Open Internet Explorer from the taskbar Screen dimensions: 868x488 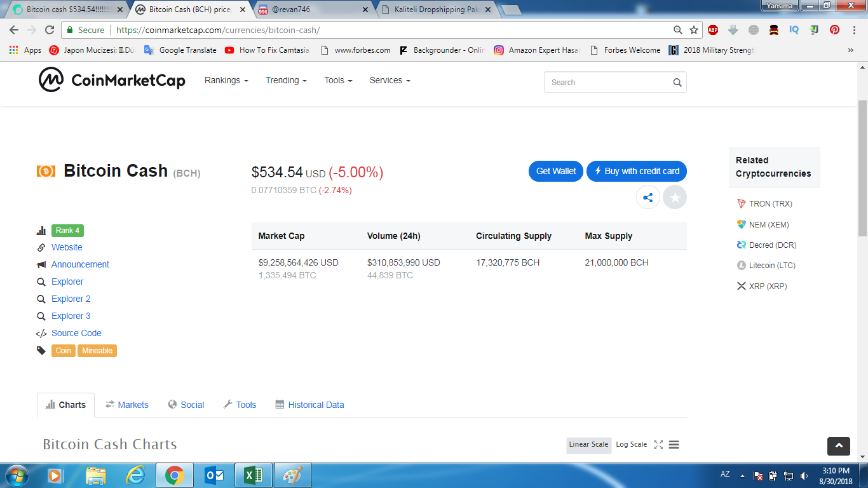point(135,475)
